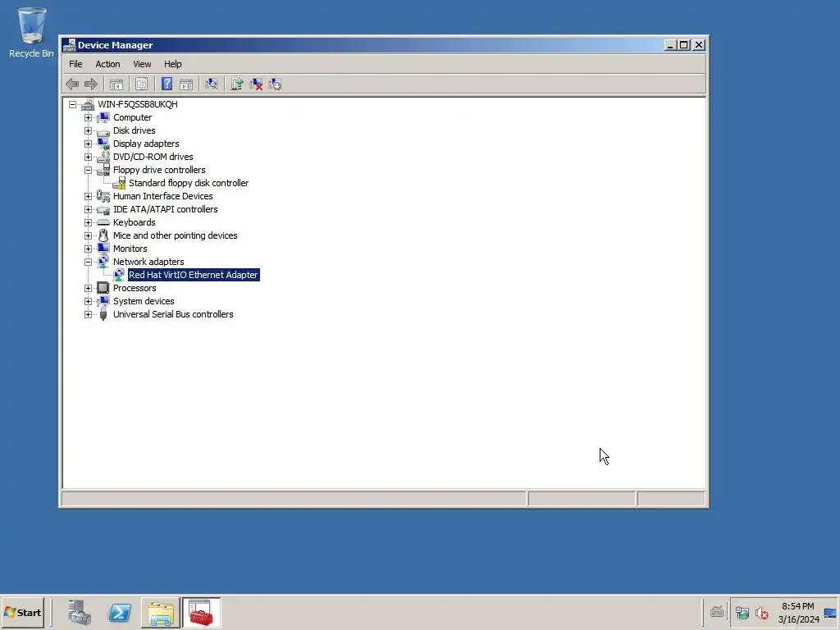840x630 pixels.
Task: Open the View menu
Action: 142,64
